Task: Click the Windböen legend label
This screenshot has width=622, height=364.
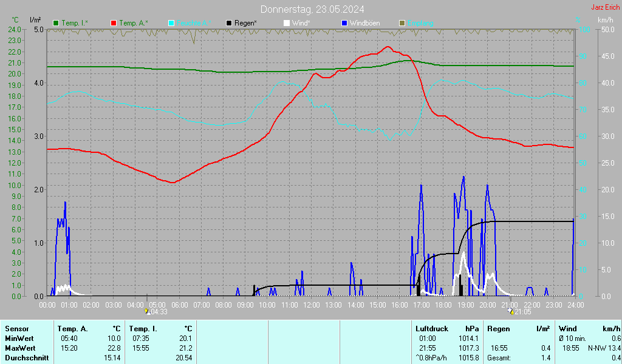Action: (x=364, y=23)
